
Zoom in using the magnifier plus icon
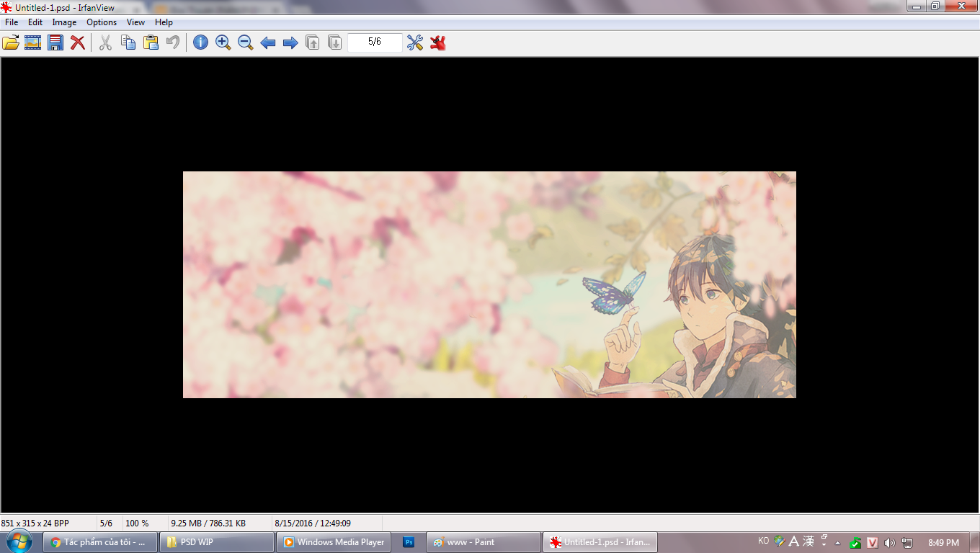(223, 42)
